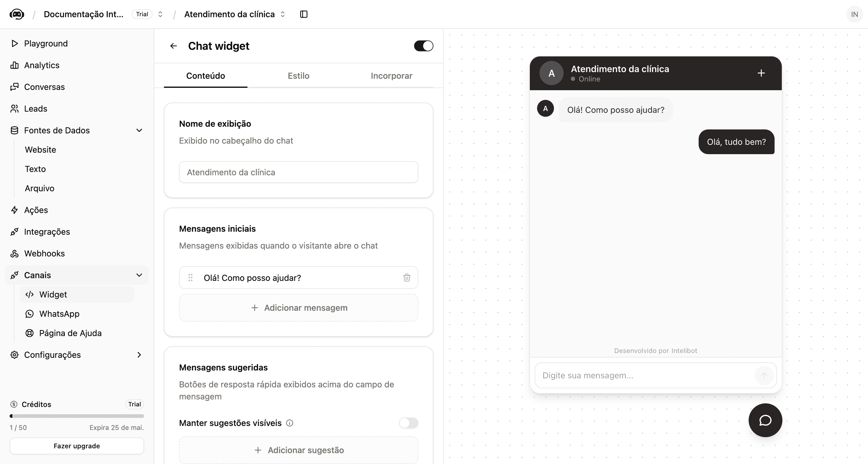Click the Nome de exibição input field
This screenshot has width=868, height=464.
299,172
